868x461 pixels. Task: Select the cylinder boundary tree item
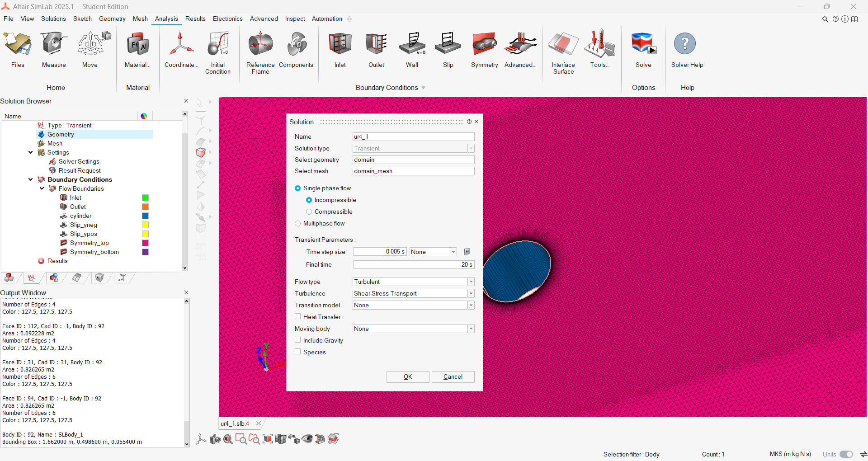pyautogui.click(x=80, y=216)
